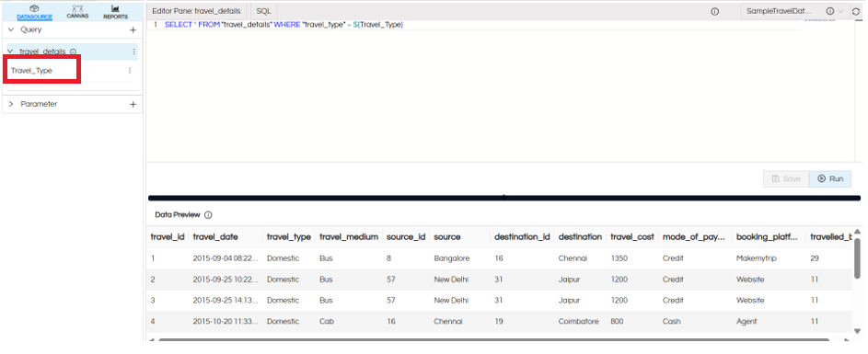This screenshot has height=354, width=868.
Task: Click the scroll up arrow of preview table
Action: pos(857,231)
